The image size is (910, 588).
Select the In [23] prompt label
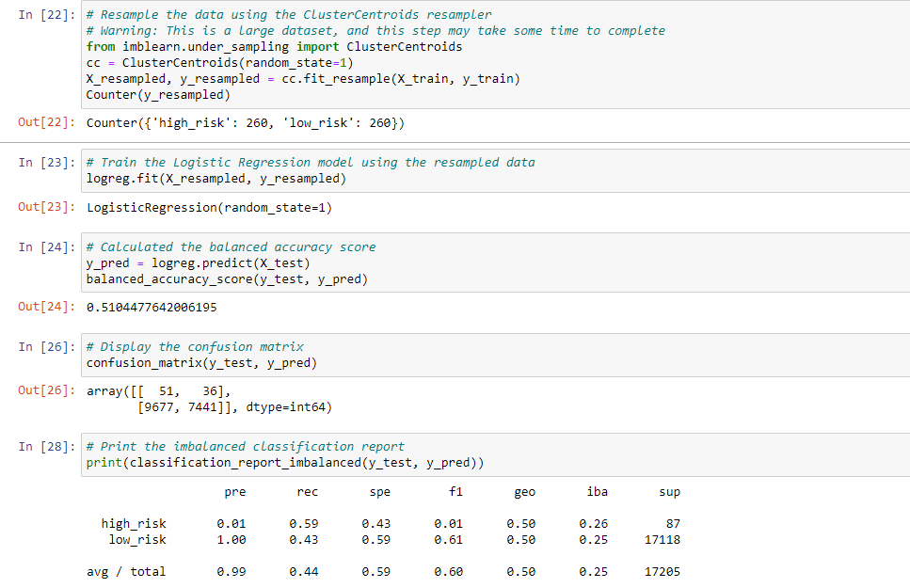[47, 163]
